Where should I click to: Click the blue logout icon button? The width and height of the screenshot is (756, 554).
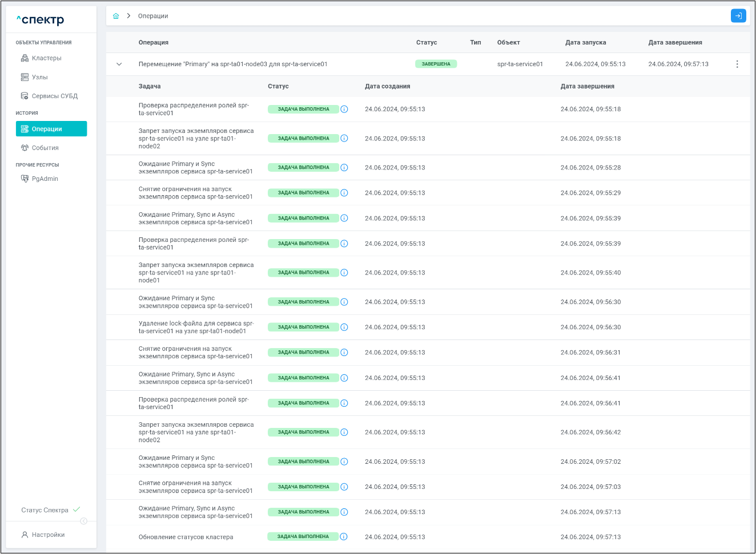click(738, 16)
